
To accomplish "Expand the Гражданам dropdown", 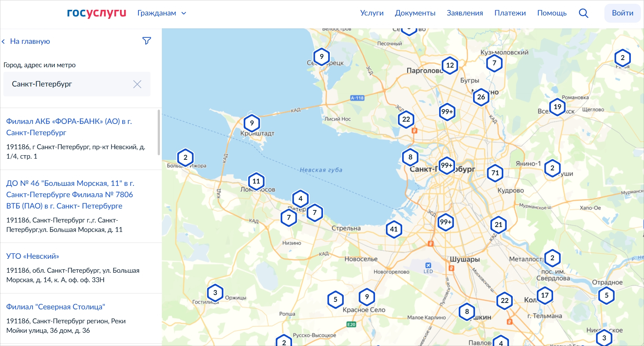I will pyautogui.click(x=162, y=13).
